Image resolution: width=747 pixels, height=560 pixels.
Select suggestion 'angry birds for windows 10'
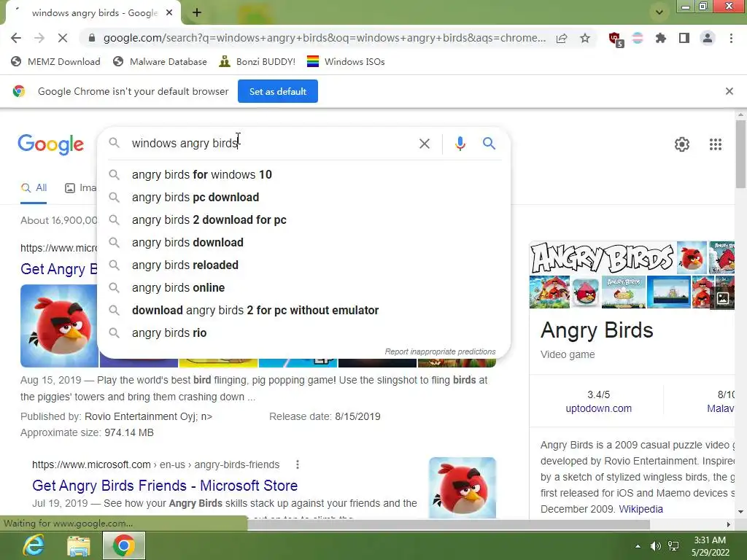(x=304, y=175)
